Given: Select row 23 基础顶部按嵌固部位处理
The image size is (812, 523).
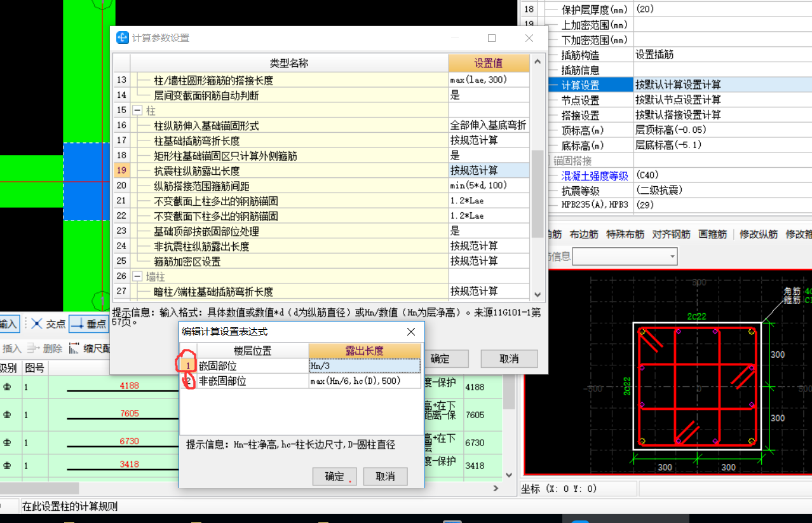Looking at the screenshot, I should 289,231.
